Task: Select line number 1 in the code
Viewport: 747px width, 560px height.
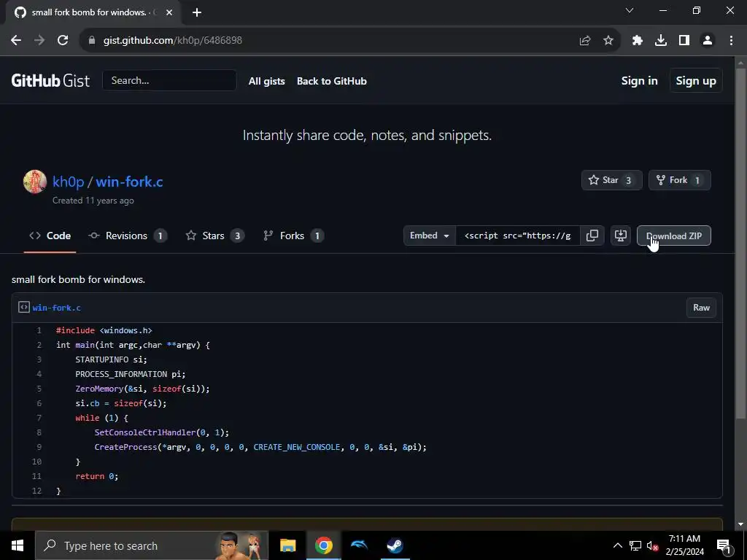Action: point(39,330)
